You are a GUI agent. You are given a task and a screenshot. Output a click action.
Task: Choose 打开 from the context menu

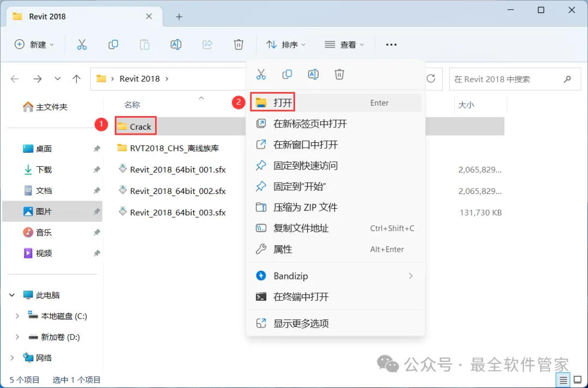335,103
